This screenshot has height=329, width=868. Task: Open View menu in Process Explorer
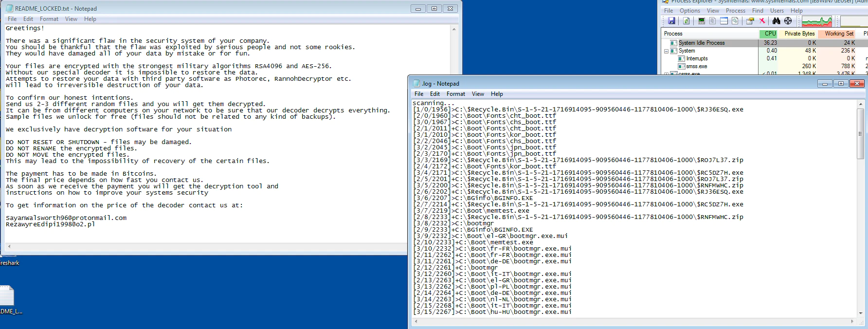tap(713, 11)
